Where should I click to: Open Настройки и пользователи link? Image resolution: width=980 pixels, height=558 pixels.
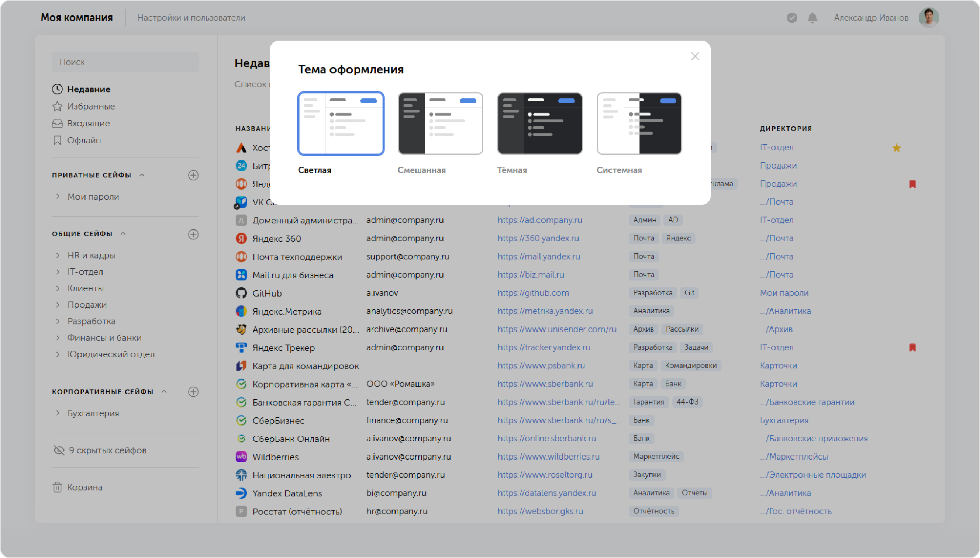(191, 18)
